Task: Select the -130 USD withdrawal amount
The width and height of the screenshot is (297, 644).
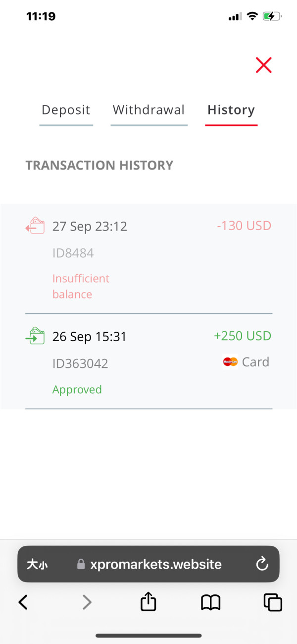Action: pyautogui.click(x=244, y=226)
